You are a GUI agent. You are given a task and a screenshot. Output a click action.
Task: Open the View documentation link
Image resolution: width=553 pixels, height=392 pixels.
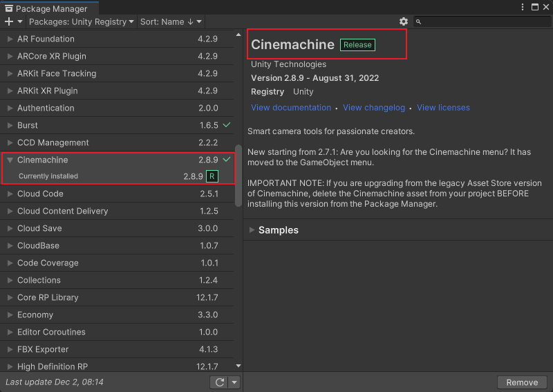pyautogui.click(x=291, y=108)
